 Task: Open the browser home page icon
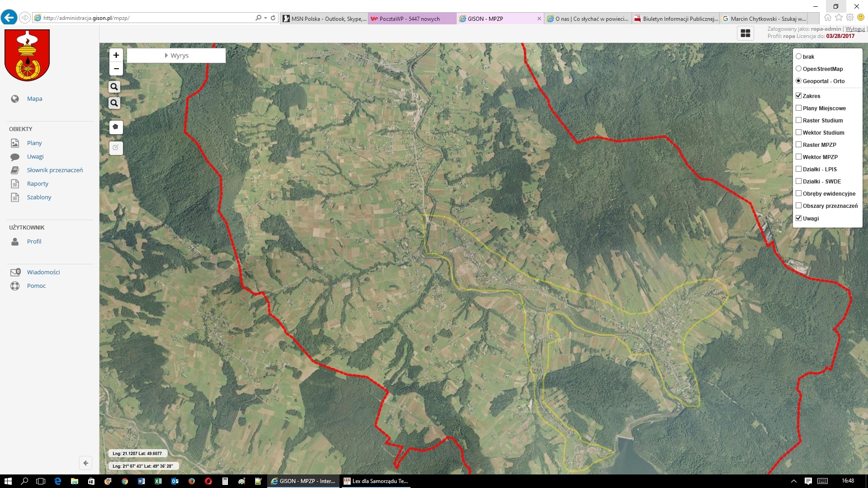[828, 18]
